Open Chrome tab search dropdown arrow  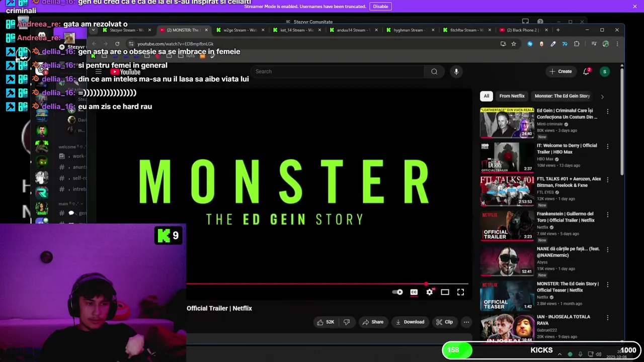(93, 30)
